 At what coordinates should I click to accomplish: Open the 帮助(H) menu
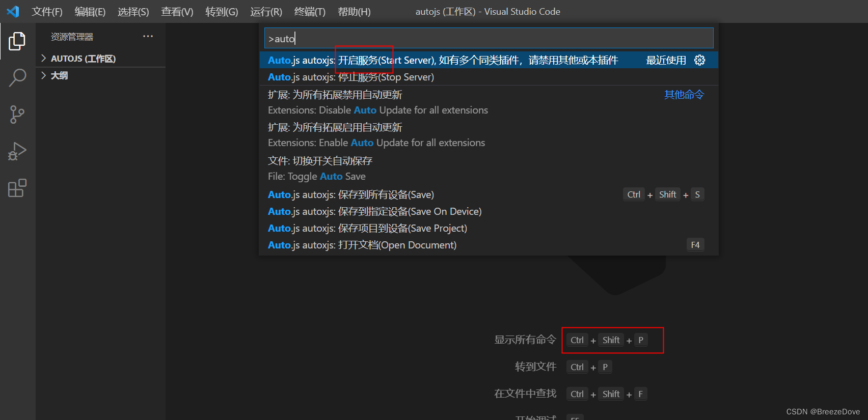(354, 11)
